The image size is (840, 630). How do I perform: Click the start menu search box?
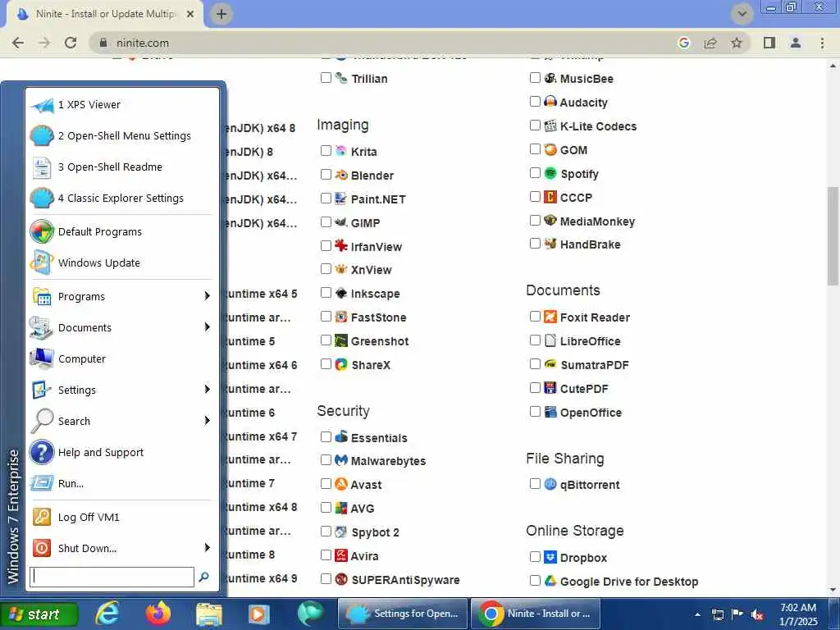112,577
